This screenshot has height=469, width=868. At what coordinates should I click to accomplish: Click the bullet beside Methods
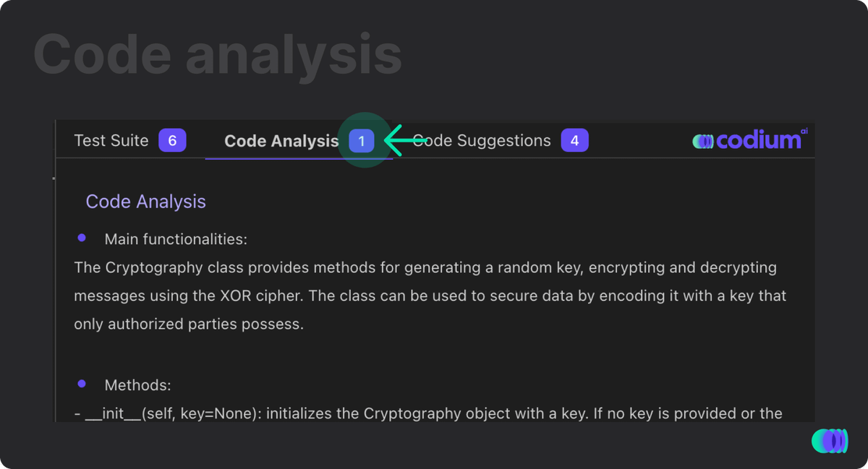tap(82, 384)
